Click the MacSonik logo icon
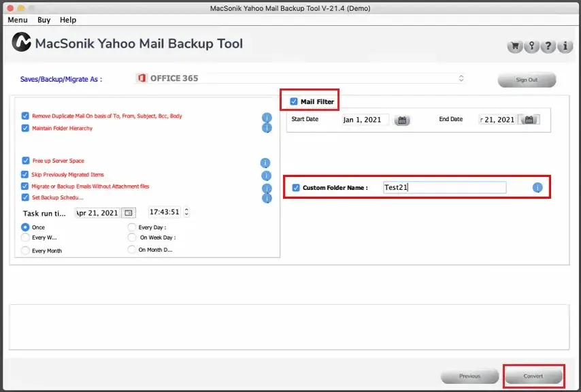Image resolution: width=581 pixels, height=392 pixels. point(21,42)
